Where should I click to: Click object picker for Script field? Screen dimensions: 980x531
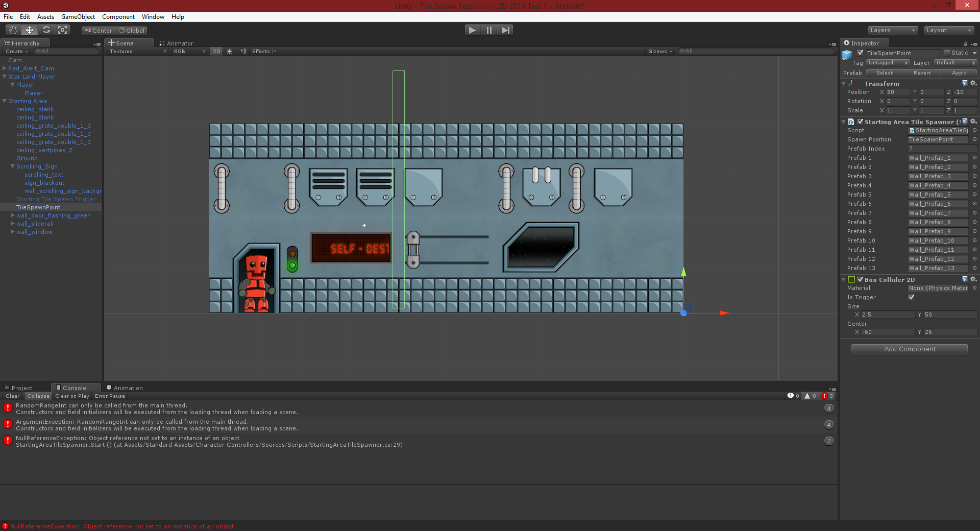click(x=974, y=130)
